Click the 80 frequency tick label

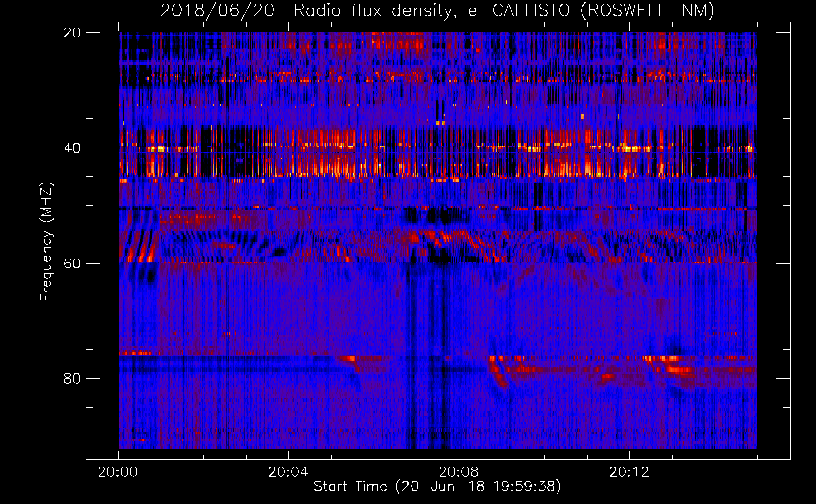click(x=72, y=379)
